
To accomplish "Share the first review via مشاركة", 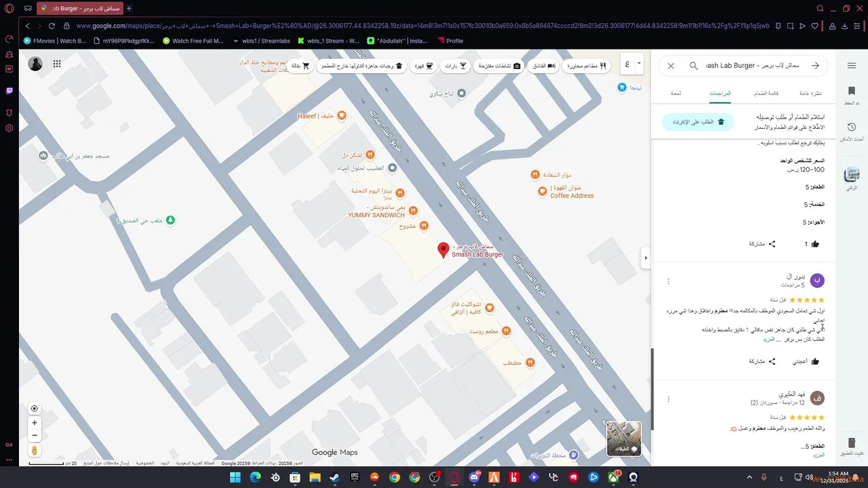I will pos(762,244).
